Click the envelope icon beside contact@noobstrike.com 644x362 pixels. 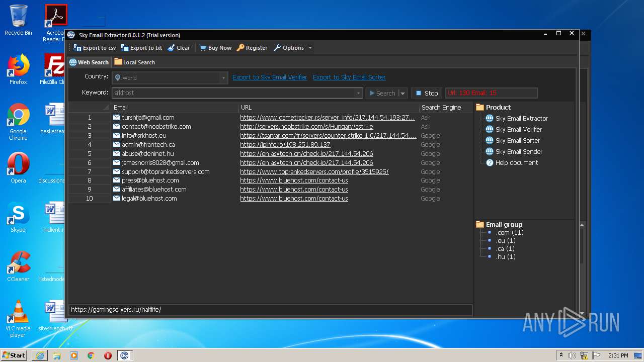click(x=117, y=126)
